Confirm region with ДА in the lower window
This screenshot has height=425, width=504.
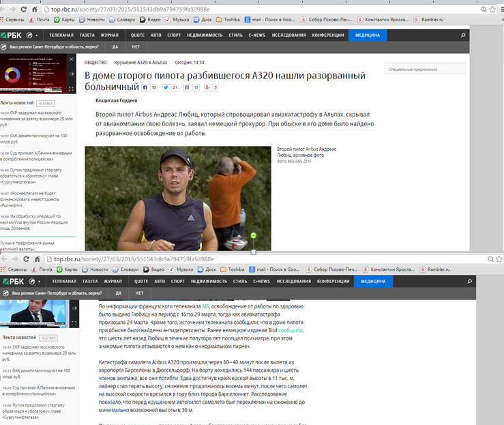(x=118, y=293)
